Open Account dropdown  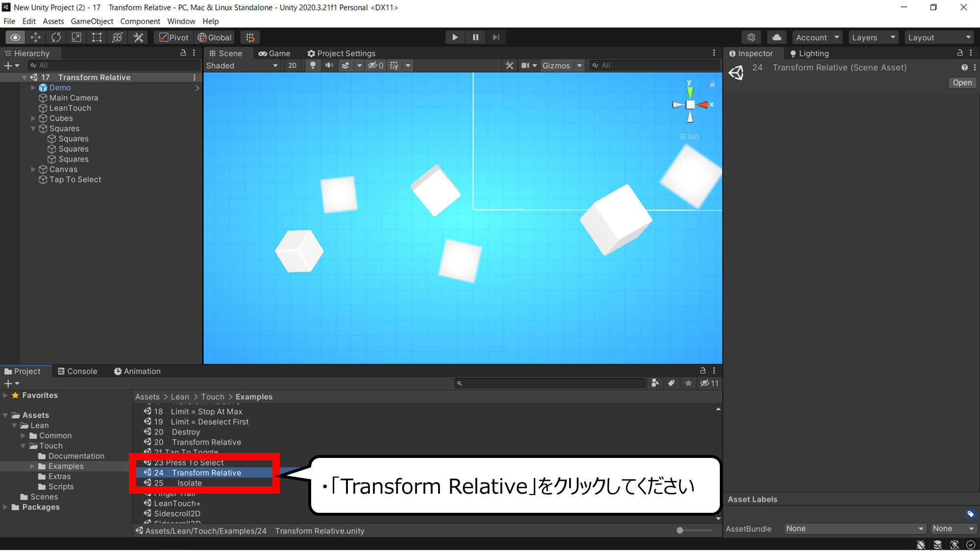point(817,37)
